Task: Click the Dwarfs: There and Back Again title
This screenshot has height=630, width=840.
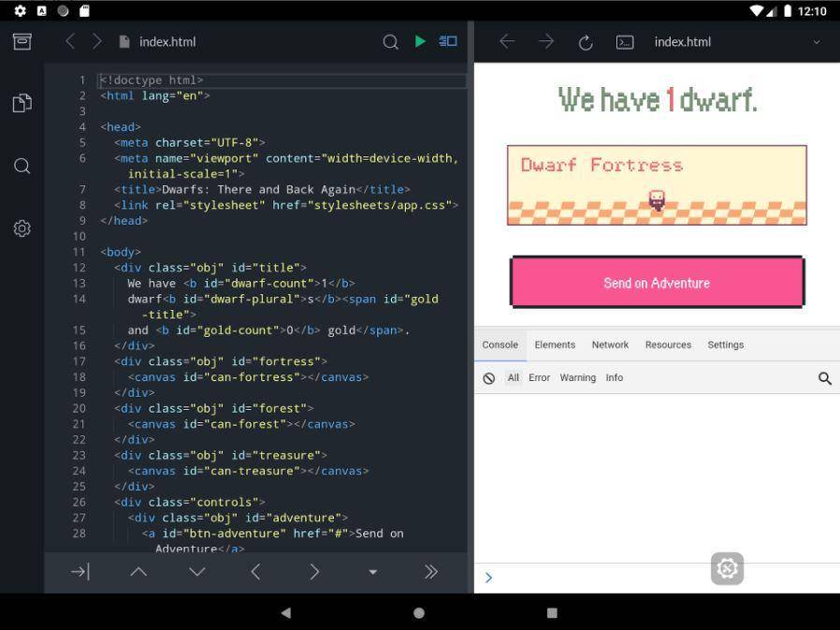Action: point(258,189)
